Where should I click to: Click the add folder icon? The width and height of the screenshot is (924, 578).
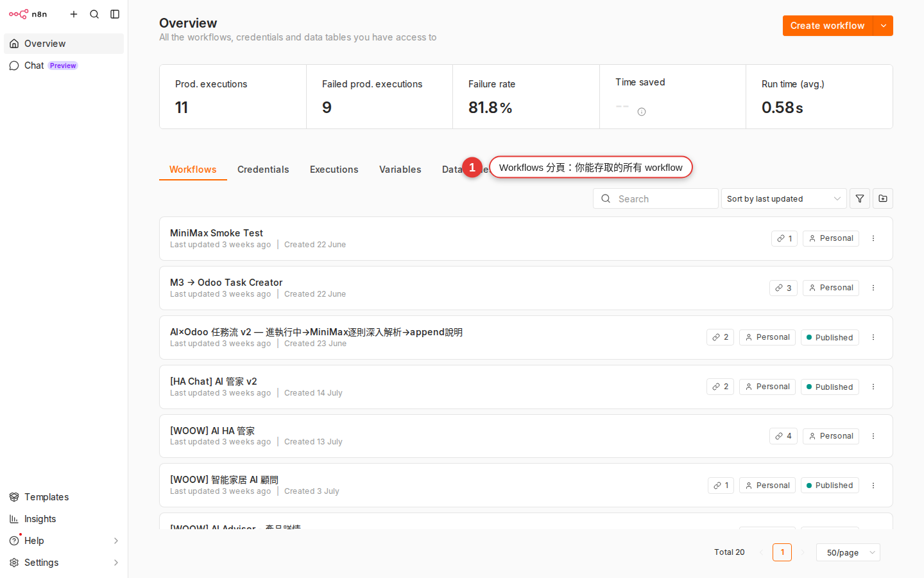883,198
